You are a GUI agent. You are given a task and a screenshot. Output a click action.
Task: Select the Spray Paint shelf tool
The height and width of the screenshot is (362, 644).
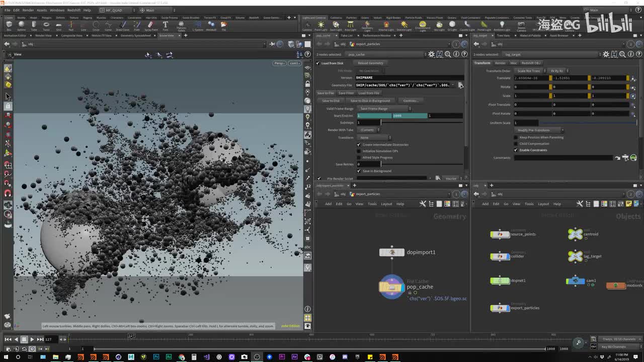coord(150,25)
